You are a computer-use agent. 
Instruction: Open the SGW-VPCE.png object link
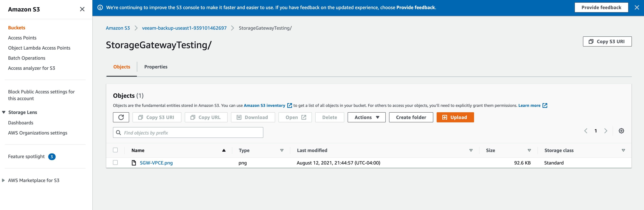pyautogui.click(x=156, y=163)
